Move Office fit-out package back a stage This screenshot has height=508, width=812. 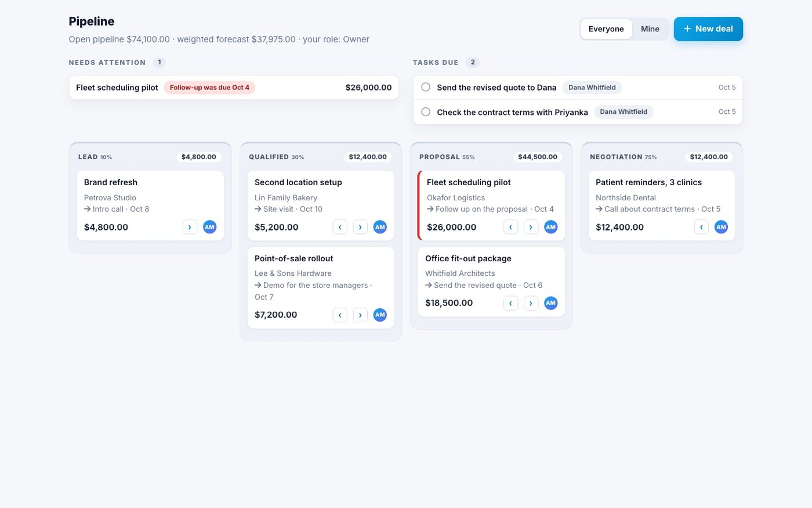[510, 303]
